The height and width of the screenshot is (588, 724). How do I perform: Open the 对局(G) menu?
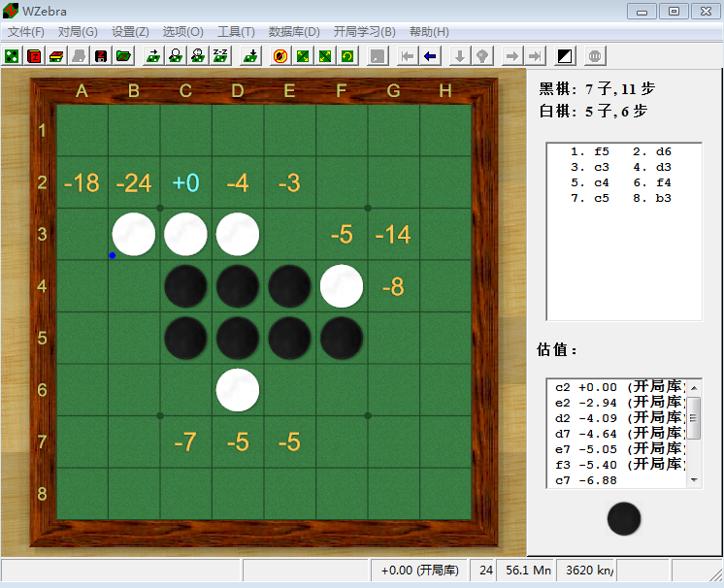coord(78,31)
